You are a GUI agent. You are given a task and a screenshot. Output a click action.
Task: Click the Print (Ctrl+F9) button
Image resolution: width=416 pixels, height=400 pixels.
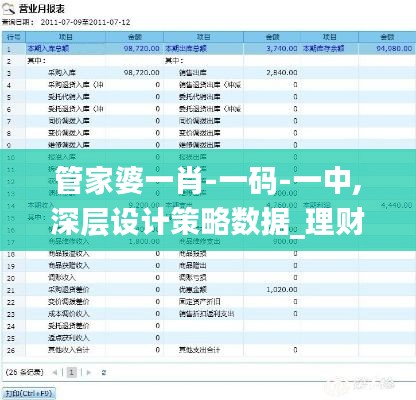(x=29, y=394)
